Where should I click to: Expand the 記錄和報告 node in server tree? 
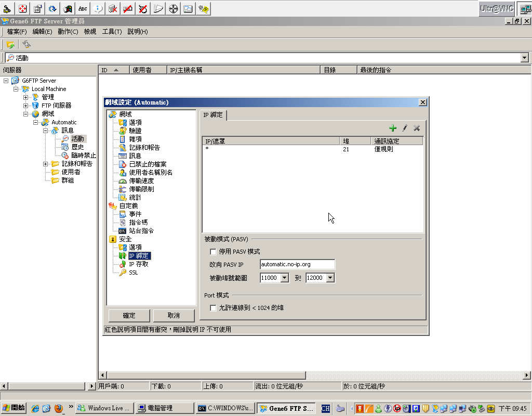pyautogui.click(x=45, y=164)
